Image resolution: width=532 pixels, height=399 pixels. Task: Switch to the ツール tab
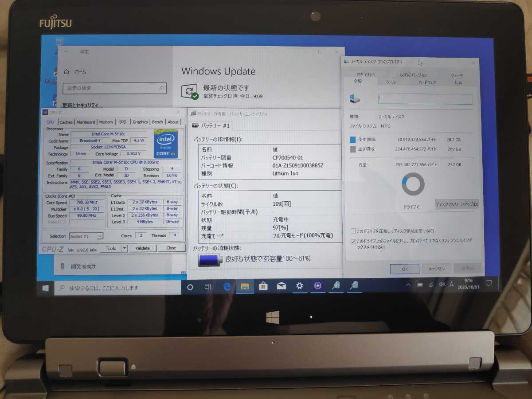391,82
